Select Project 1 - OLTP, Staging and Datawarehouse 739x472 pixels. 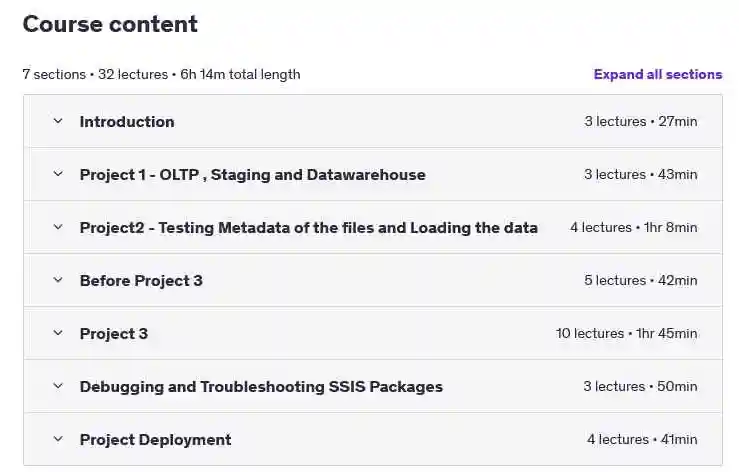pos(253,174)
